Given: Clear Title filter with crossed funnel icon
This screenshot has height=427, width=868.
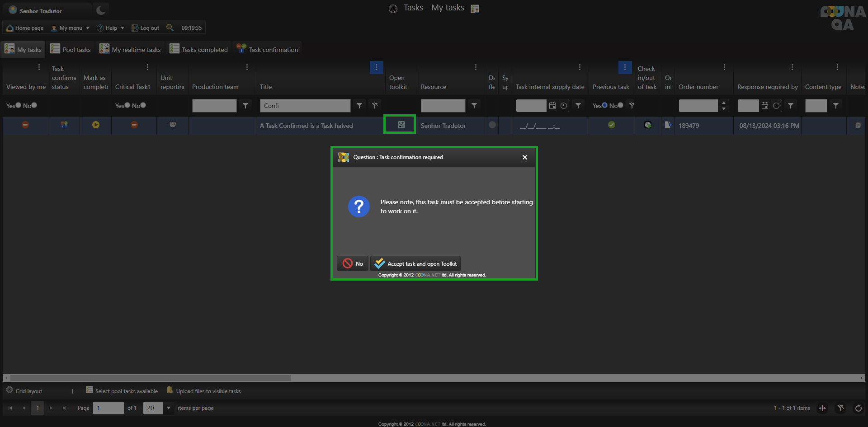Looking at the screenshot, I should point(375,106).
